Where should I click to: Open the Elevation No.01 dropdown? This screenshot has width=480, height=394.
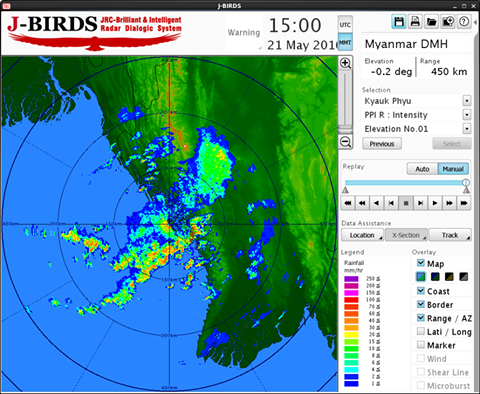467,129
